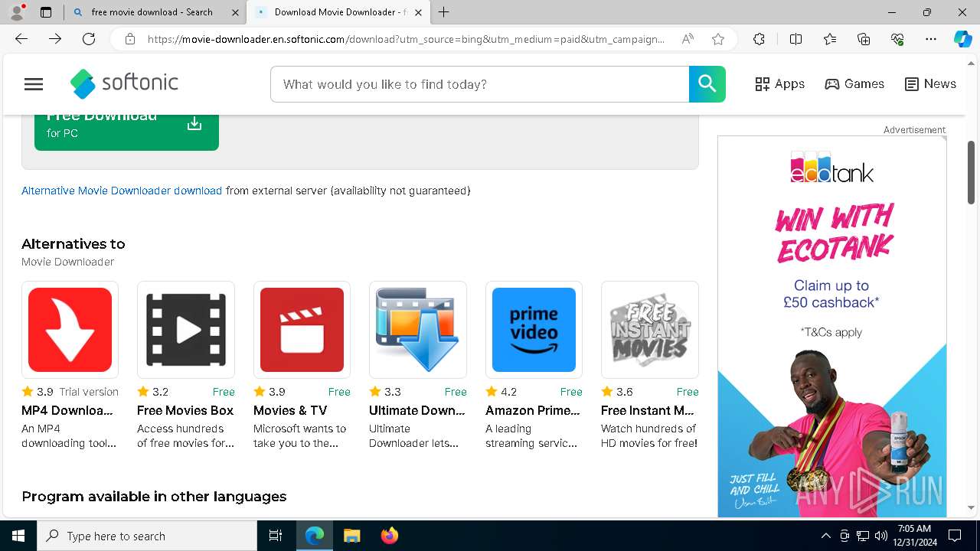Screen dimensions: 980x551
Task: Click the browser Forward arrow
Action: point(55,39)
